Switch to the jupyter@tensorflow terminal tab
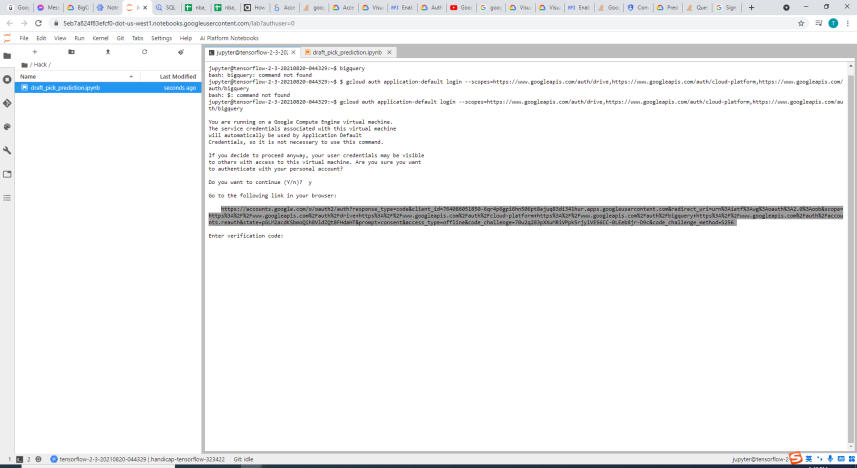The height and width of the screenshot is (468, 857). tap(252, 52)
